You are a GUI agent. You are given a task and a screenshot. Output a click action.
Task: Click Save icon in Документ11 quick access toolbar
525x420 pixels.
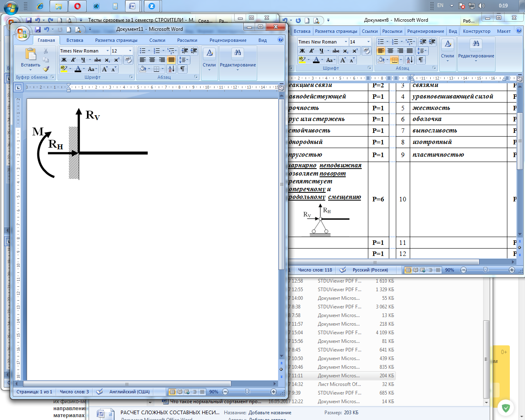[38, 30]
